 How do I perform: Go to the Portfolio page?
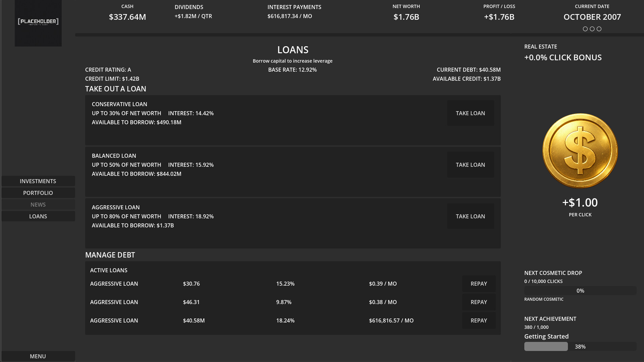(38, 193)
